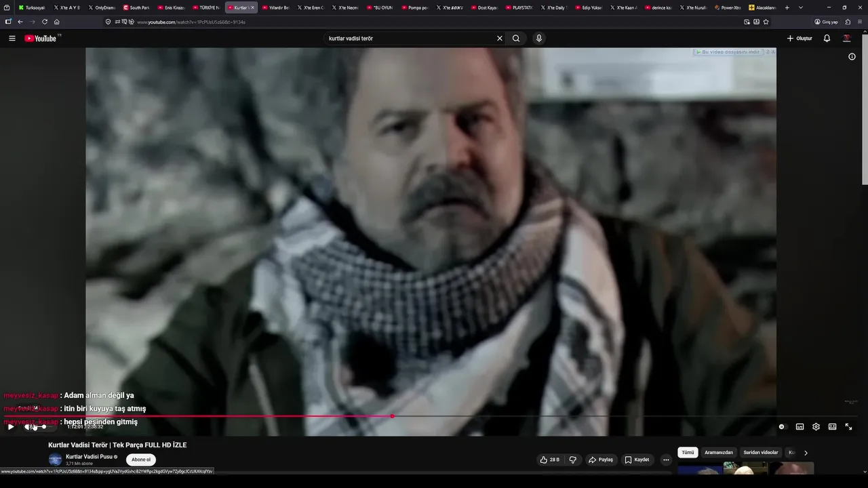868x488 pixels.
Task: Clear the search box with the X
Action: [x=500, y=39]
